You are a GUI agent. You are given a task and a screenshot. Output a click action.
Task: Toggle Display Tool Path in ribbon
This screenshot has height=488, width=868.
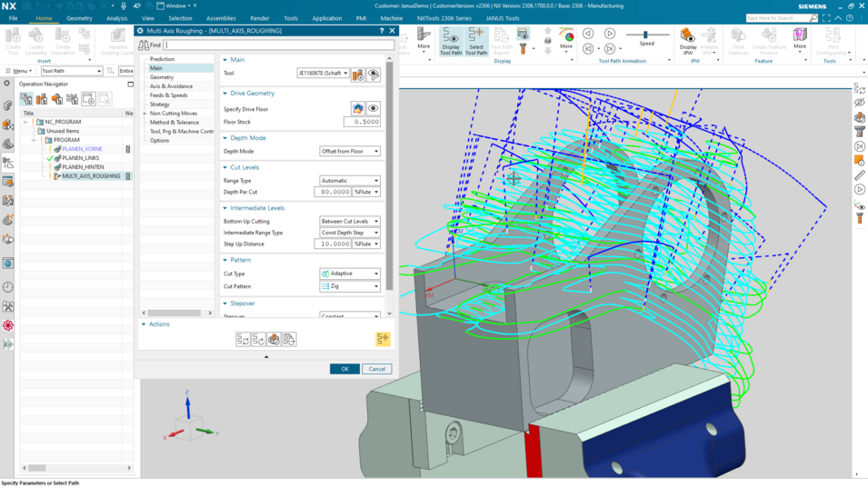tap(451, 42)
